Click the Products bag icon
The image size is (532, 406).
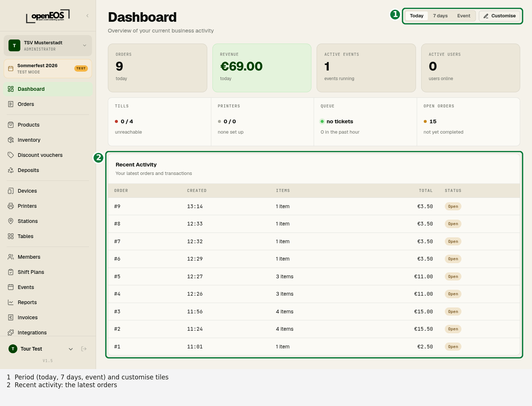pos(11,125)
